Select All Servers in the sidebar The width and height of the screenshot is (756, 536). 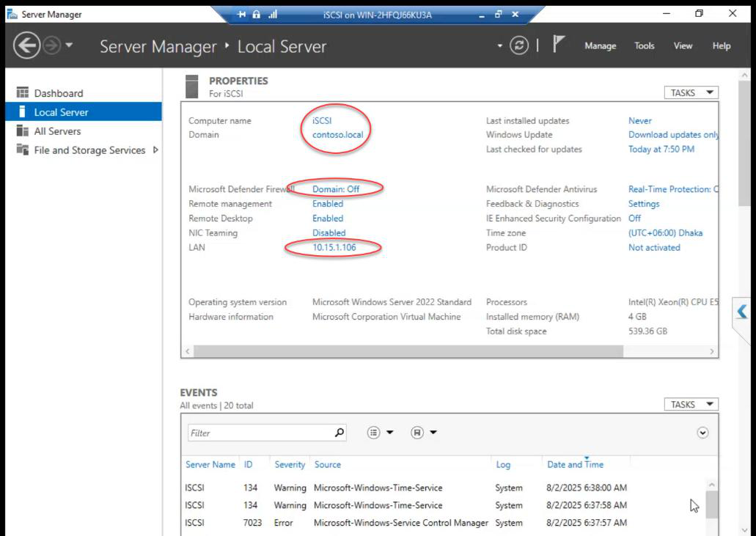[84, 131]
